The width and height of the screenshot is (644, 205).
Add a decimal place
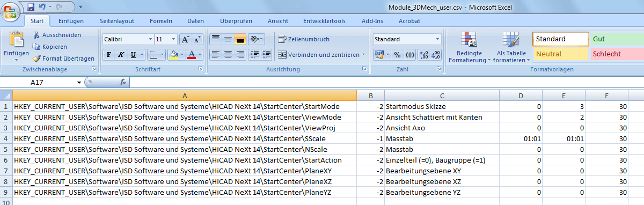click(x=423, y=54)
